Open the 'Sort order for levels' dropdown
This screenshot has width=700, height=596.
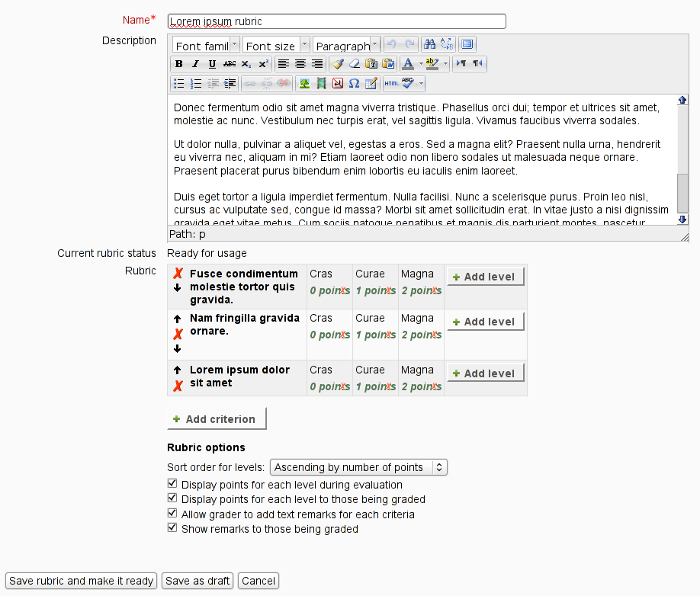[x=358, y=467]
